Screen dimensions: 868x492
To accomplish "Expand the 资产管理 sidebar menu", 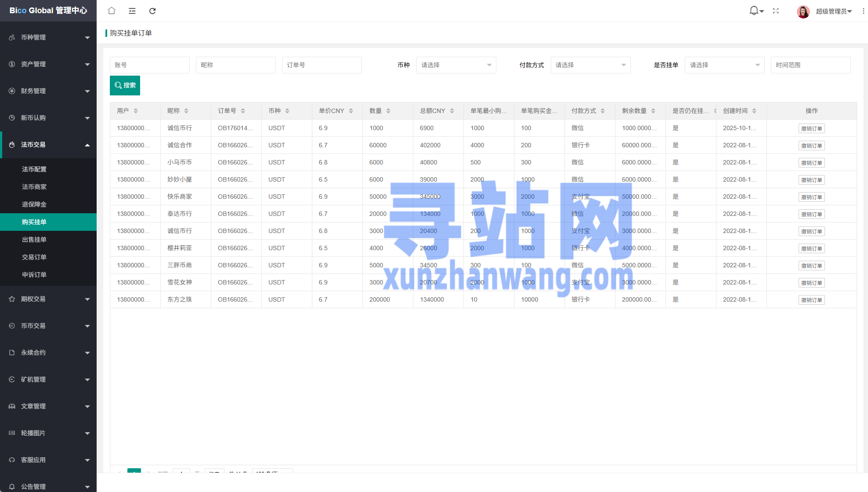I will pos(48,64).
